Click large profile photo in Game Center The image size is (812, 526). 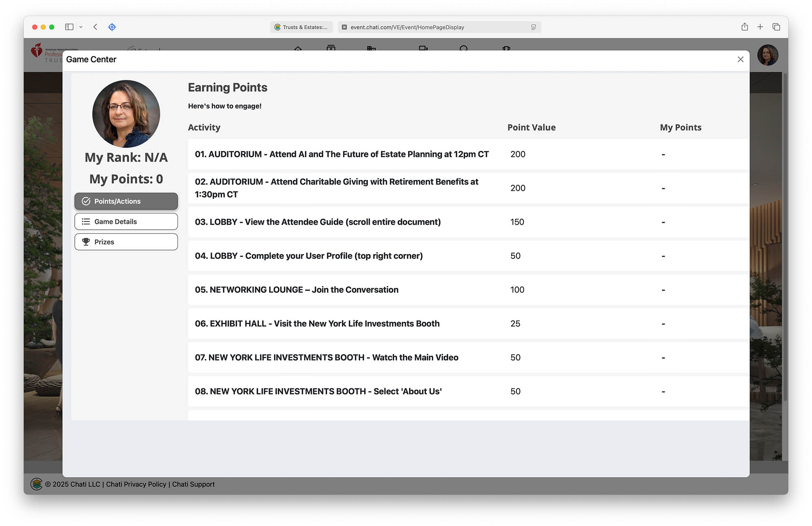point(126,114)
